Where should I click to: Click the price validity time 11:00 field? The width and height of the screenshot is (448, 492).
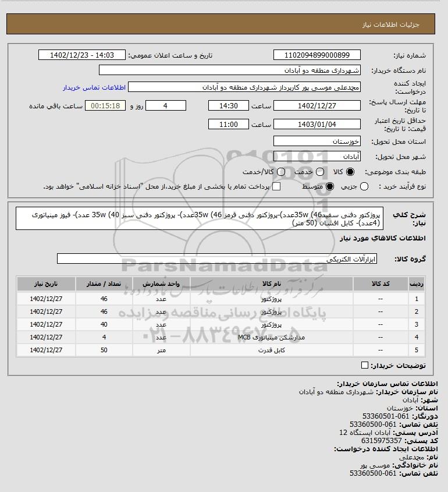click(229, 124)
